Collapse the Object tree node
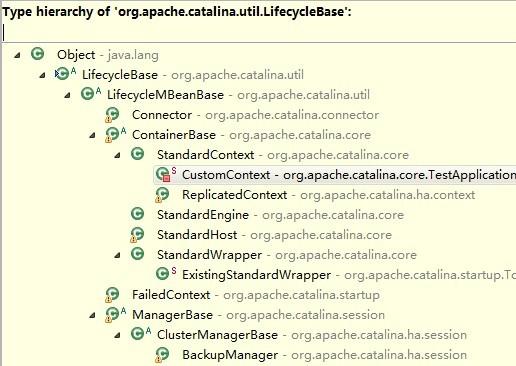Viewport: 516px width, 366px height. pos(17,55)
